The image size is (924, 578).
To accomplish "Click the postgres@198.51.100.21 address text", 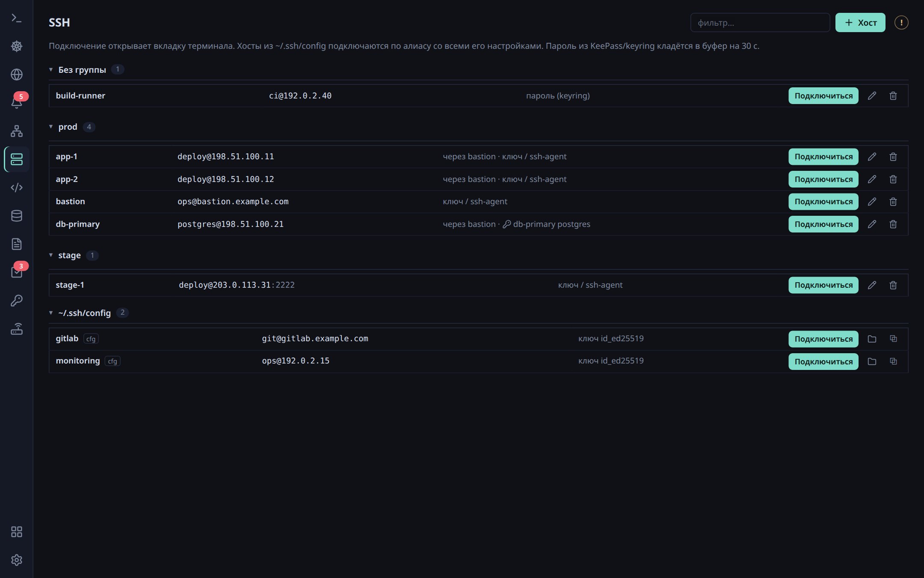I will 231,224.
